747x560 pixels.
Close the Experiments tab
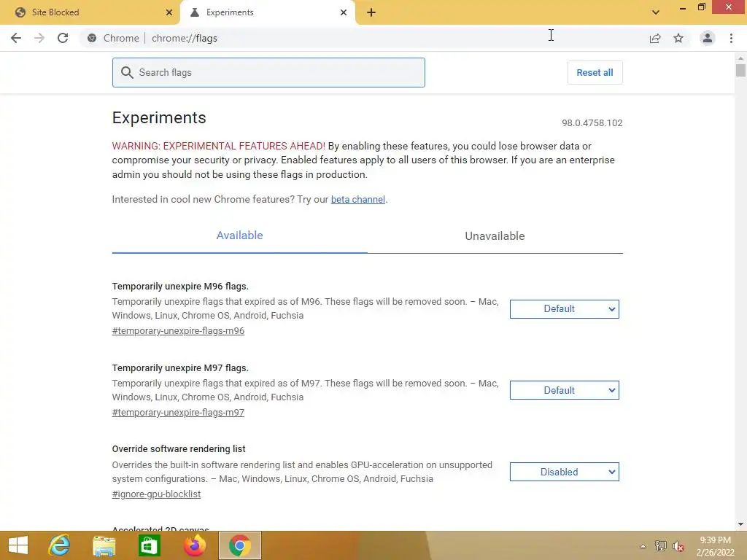(x=344, y=12)
